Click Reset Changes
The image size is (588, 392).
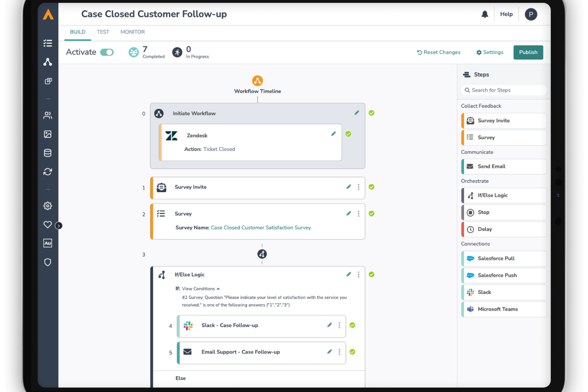coord(439,52)
